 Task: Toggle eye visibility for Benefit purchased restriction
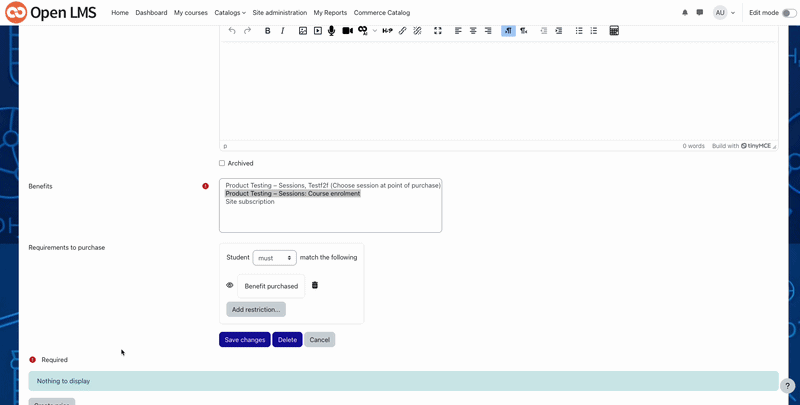(230, 285)
